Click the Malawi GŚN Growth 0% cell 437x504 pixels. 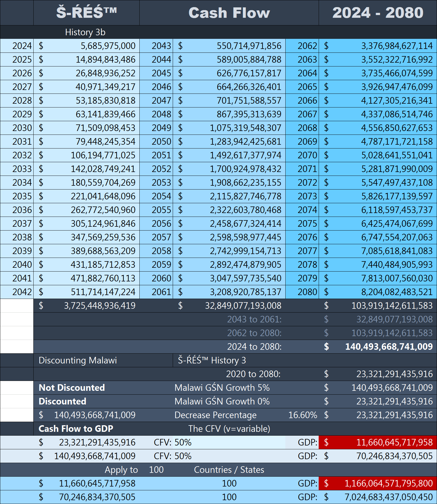pos(222,401)
